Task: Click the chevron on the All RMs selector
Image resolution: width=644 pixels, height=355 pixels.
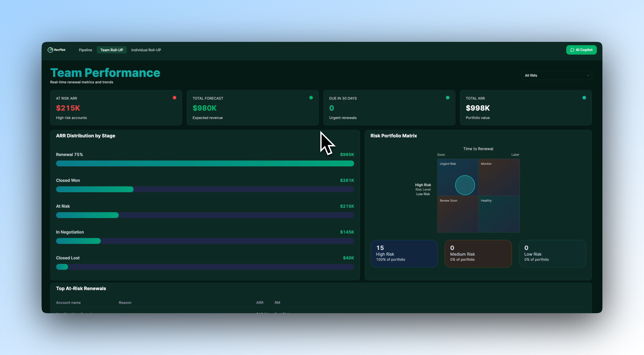Action: click(588, 75)
